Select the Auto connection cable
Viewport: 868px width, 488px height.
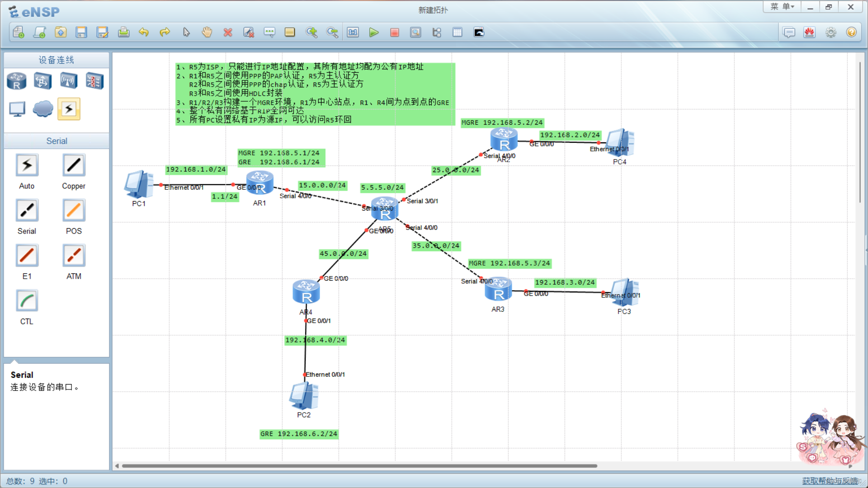pyautogui.click(x=27, y=166)
